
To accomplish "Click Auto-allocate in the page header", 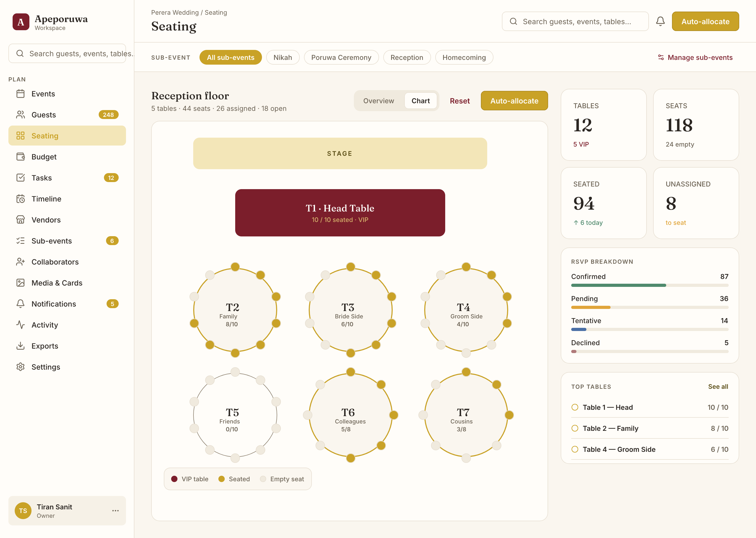I will click(705, 22).
